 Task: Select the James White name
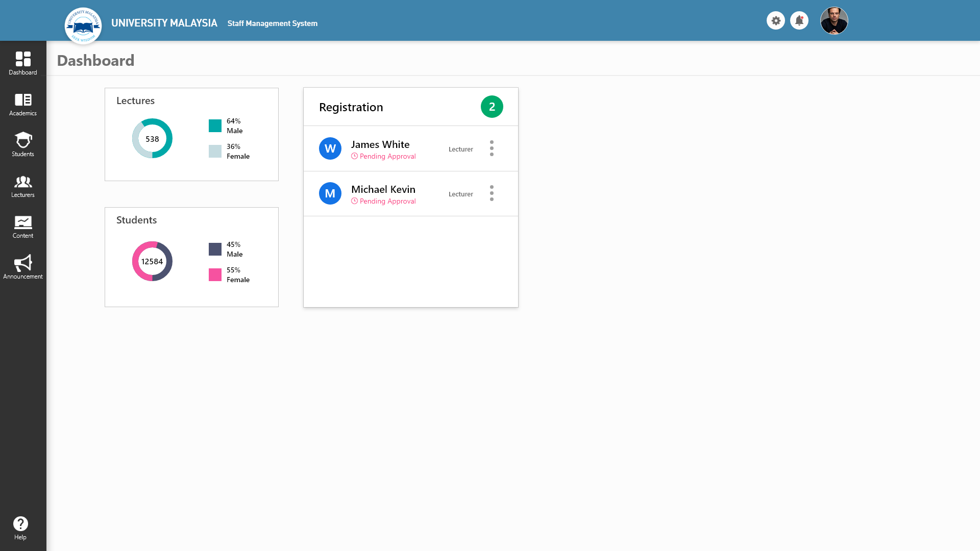pyautogui.click(x=380, y=144)
